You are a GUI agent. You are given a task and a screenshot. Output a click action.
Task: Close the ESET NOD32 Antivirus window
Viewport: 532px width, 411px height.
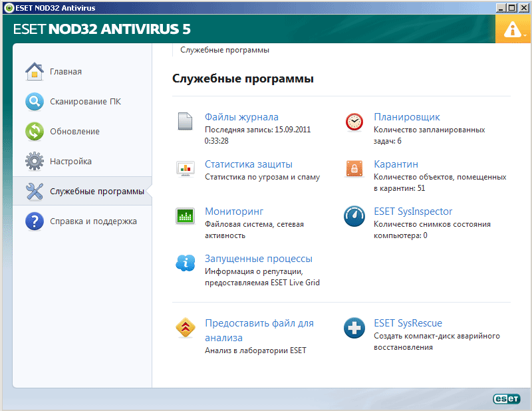[x=524, y=7]
